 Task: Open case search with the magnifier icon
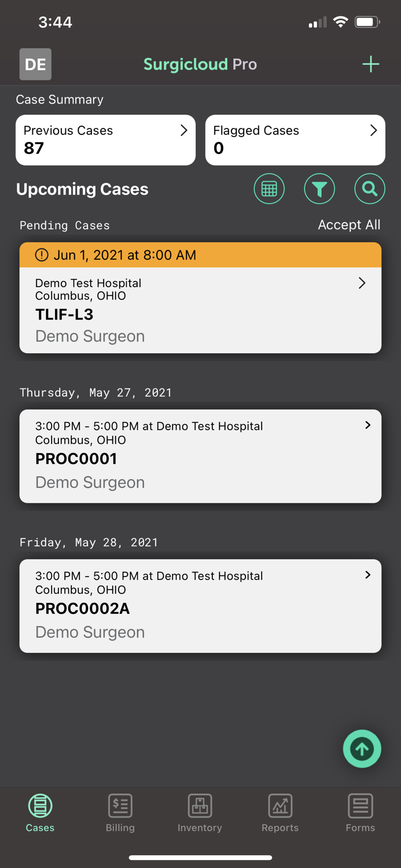[369, 189]
